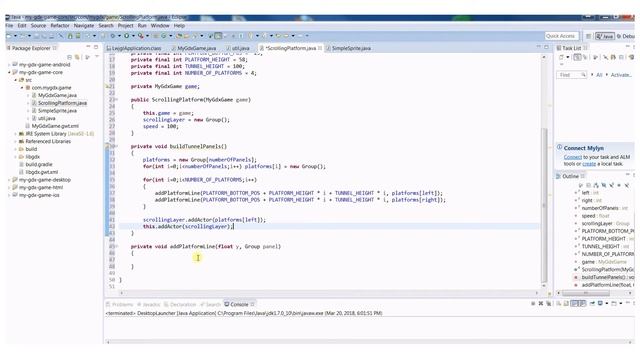The height and width of the screenshot is (360, 640).
Task: Click the green Run launch icon
Action: point(127,36)
